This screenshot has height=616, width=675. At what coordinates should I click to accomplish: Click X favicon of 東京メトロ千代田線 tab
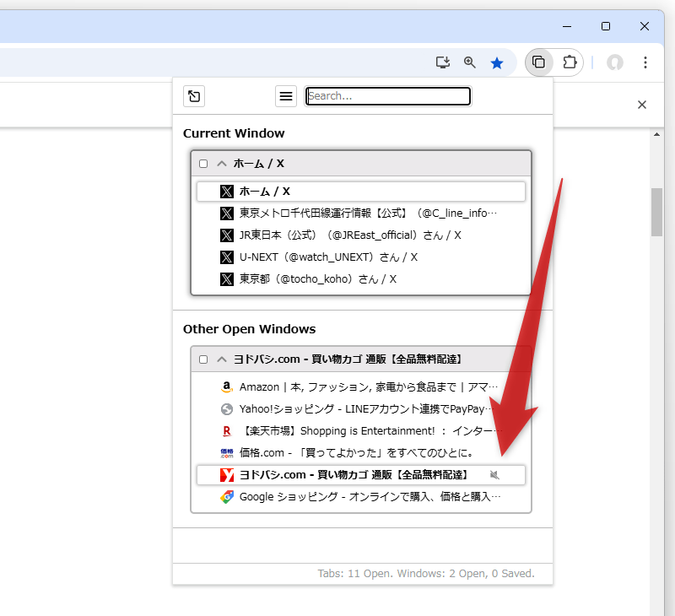coord(227,213)
